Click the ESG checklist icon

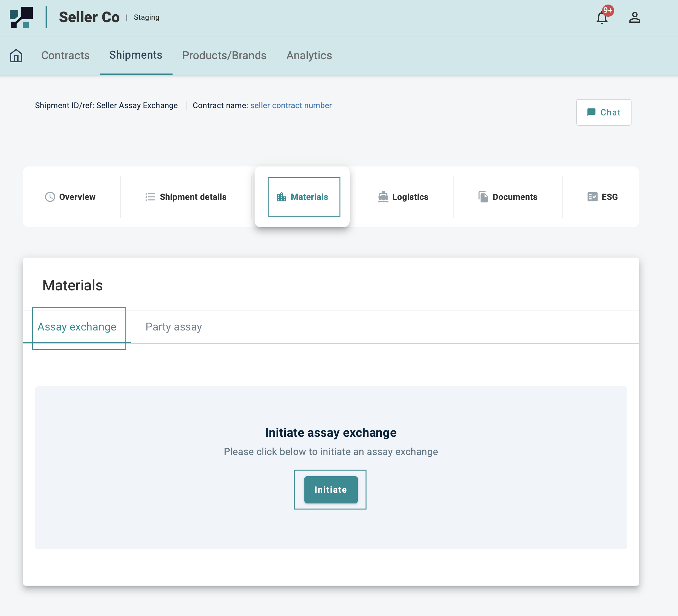[x=592, y=197]
